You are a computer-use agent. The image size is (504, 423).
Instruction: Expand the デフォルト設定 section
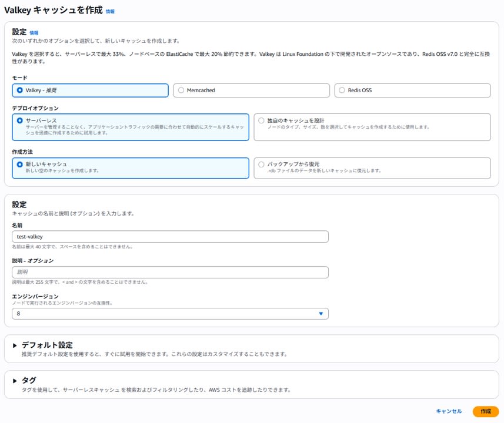tap(15, 345)
